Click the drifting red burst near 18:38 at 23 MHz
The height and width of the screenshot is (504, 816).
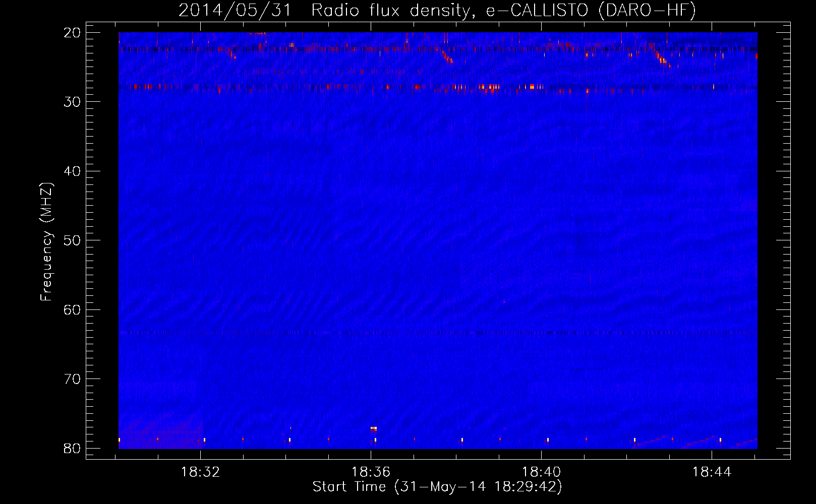(x=447, y=56)
